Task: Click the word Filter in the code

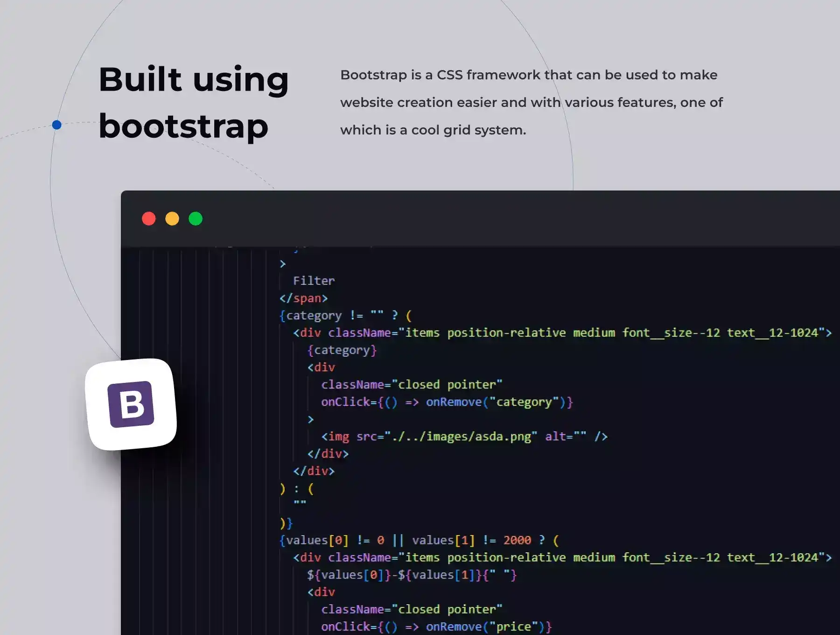Action: [314, 281]
